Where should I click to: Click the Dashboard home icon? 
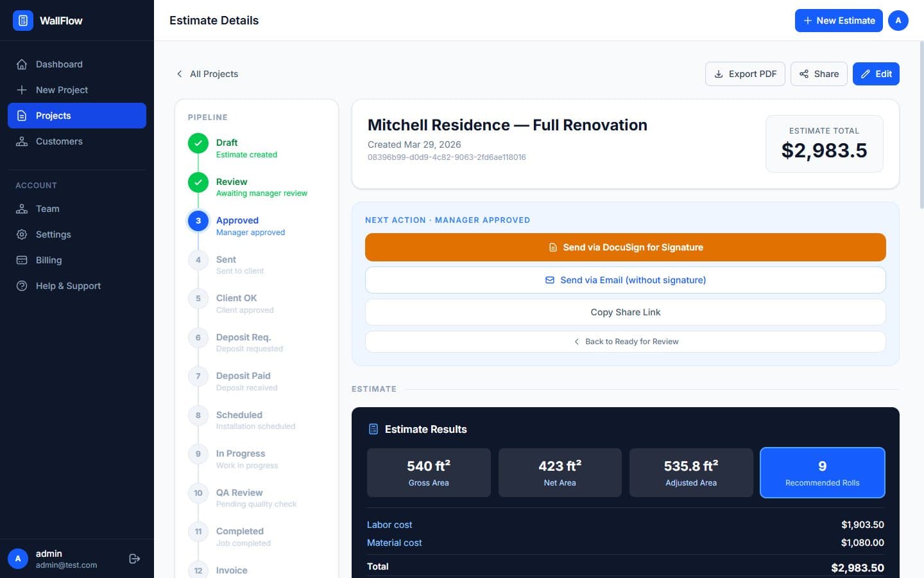(22, 64)
